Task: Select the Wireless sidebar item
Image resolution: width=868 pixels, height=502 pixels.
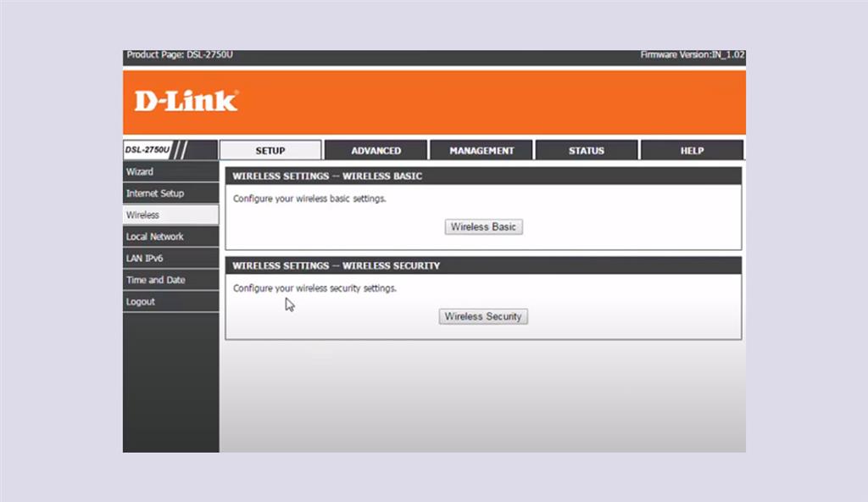Action: pos(170,215)
